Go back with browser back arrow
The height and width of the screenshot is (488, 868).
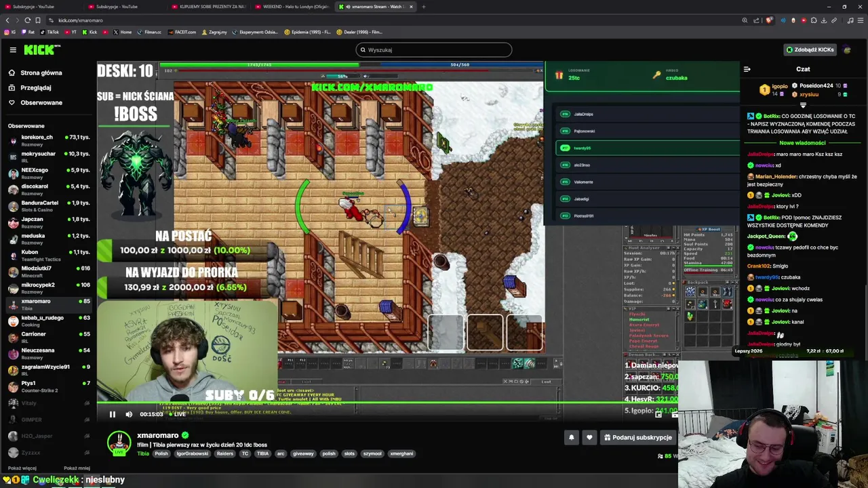[7, 20]
